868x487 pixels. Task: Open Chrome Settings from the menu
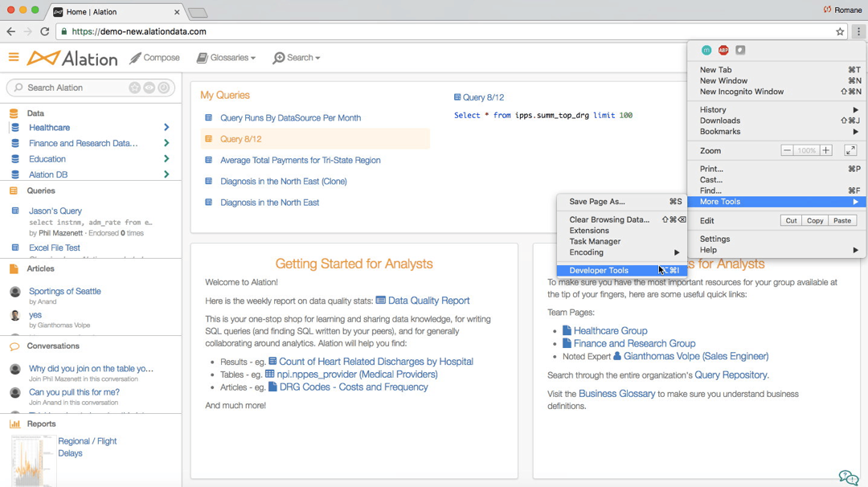(777, 239)
